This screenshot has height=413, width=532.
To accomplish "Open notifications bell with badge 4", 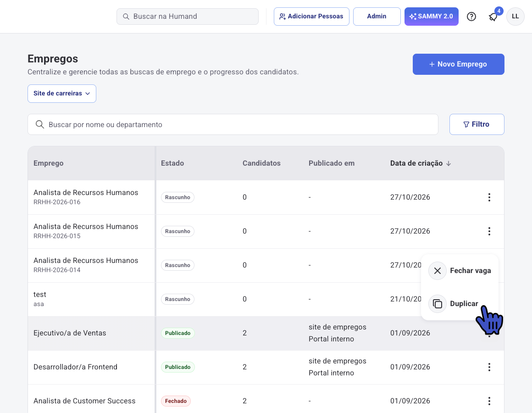I will tap(493, 16).
